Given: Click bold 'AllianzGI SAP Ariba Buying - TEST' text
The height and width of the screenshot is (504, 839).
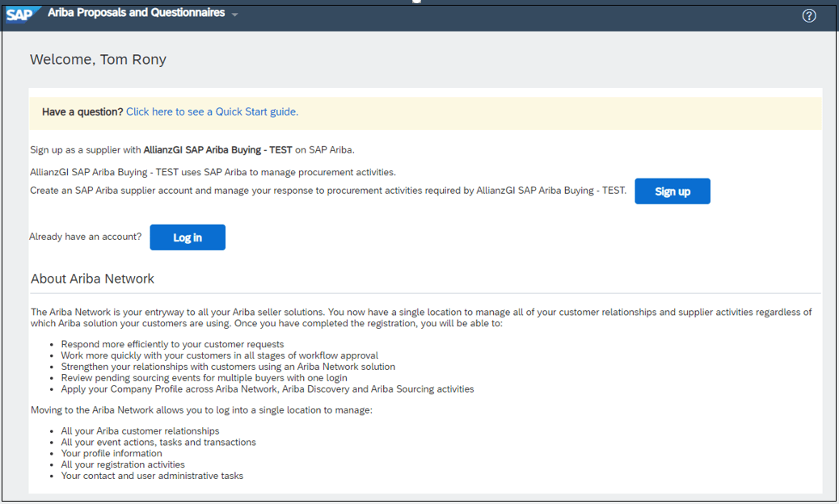Looking at the screenshot, I should 217,149.
